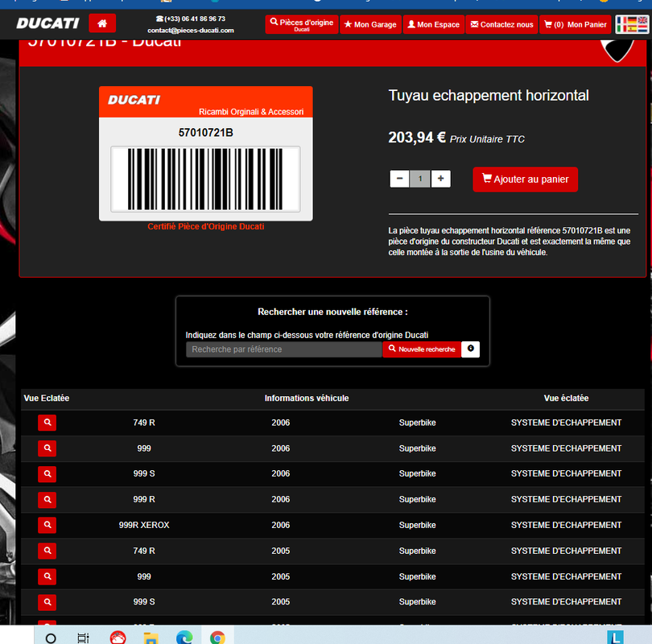This screenshot has height=644, width=652.
Task: Switch to Google Chrome in taskbar
Action: (x=217, y=638)
